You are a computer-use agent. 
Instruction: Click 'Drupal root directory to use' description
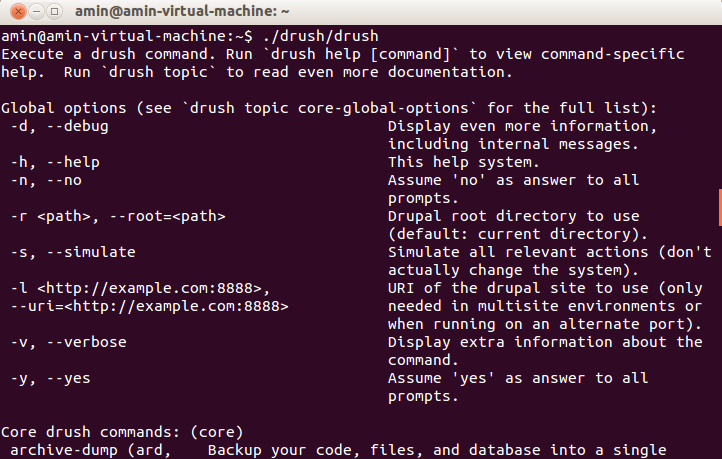click(x=513, y=216)
